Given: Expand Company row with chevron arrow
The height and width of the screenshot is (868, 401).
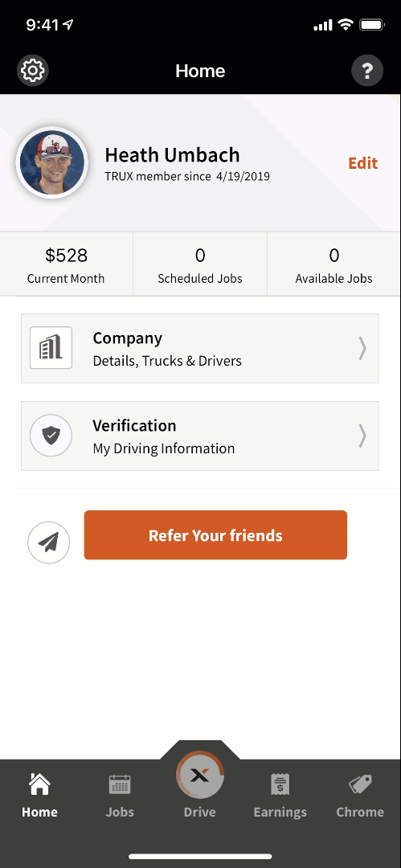Looking at the screenshot, I should pos(362,348).
